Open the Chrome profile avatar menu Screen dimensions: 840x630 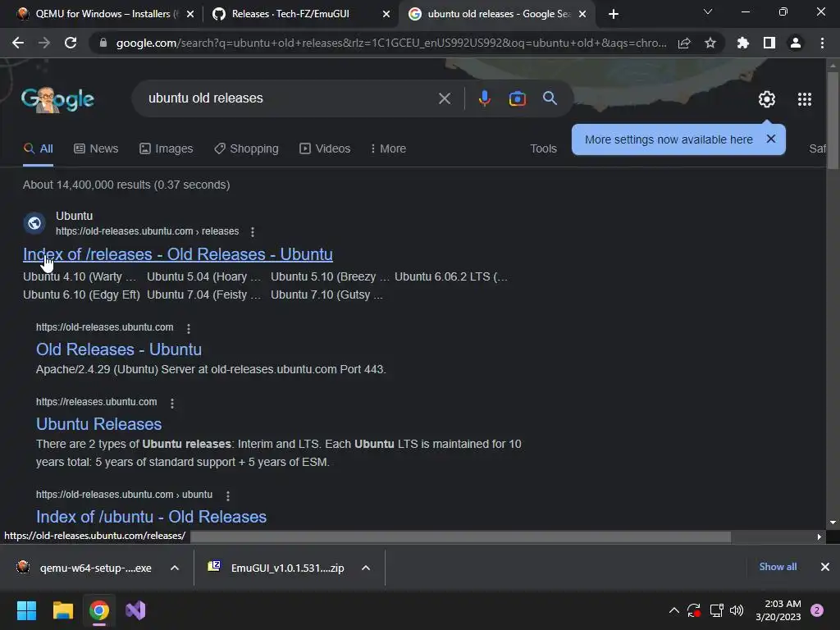pos(796,43)
